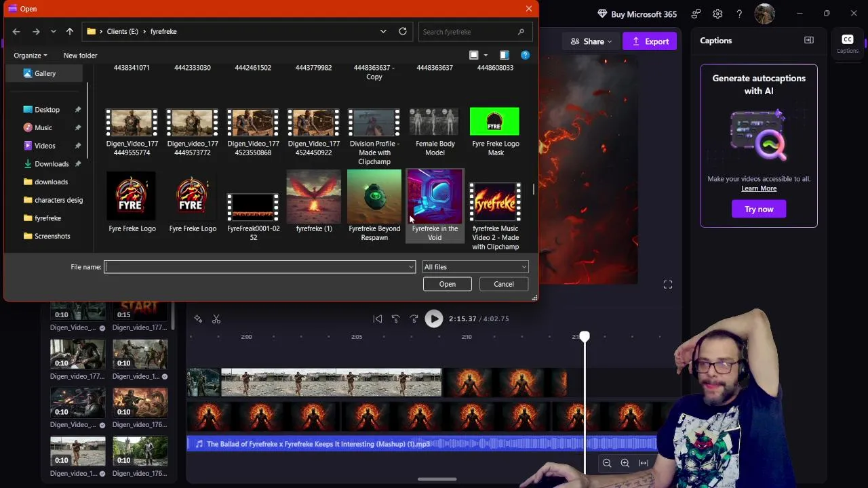Toggle fullscreen preview
Viewport: 868px width, 488px height.
point(668,285)
